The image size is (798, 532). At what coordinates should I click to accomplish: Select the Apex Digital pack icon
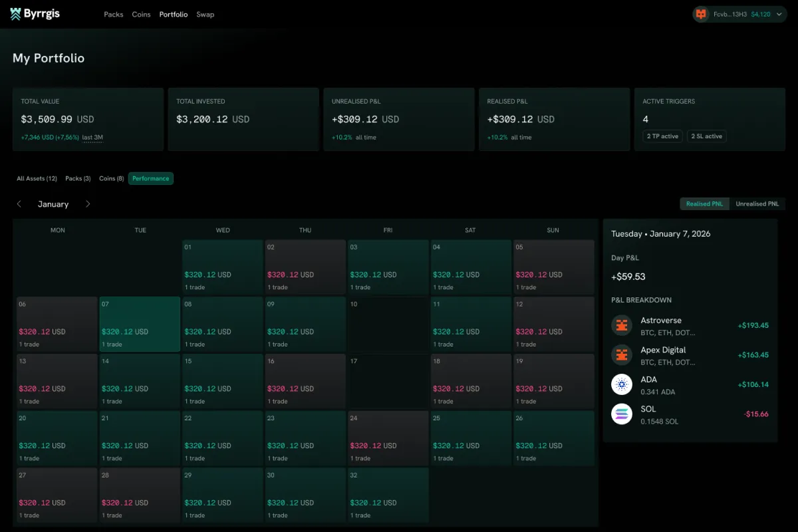tap(622, 355)
